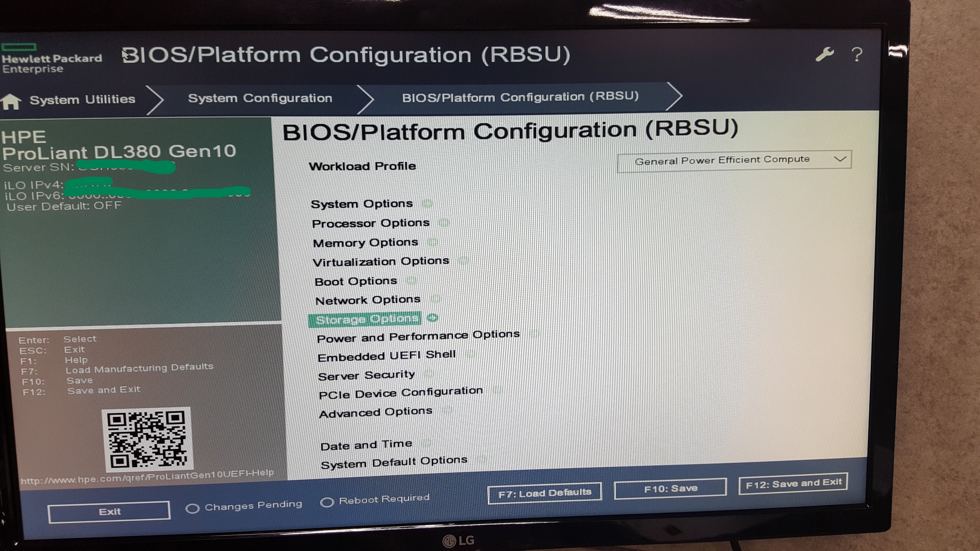Go to System Configuration breadcrumb
This screenshot has width=980, height=551.
tap(260, 98)
